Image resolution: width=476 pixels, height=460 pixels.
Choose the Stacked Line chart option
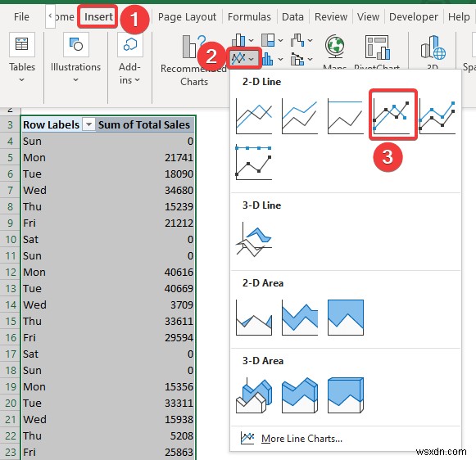300,117
